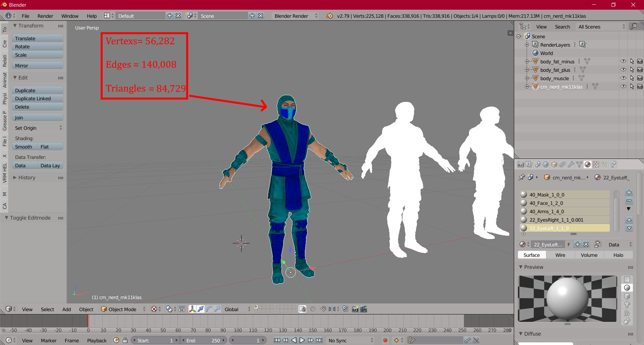644x345 pixels.
Task: Play the animation forward
Action: click(x=302, y=340)
